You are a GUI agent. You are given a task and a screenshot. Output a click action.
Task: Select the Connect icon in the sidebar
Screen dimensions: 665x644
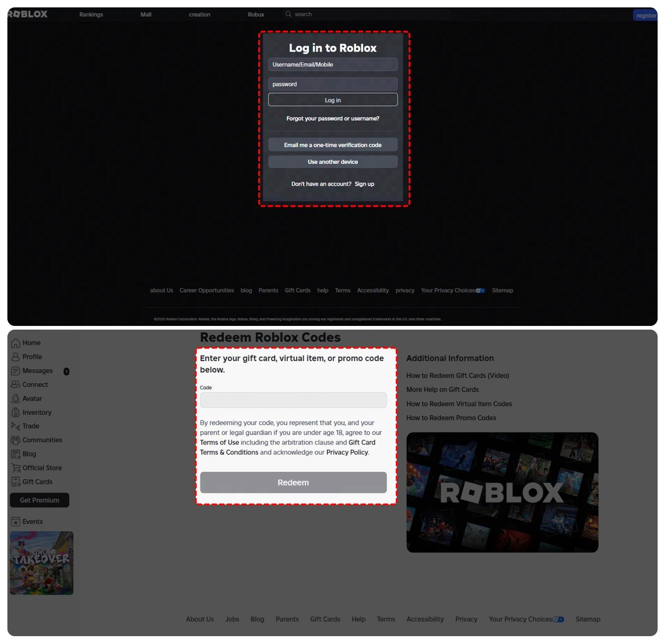16,385
